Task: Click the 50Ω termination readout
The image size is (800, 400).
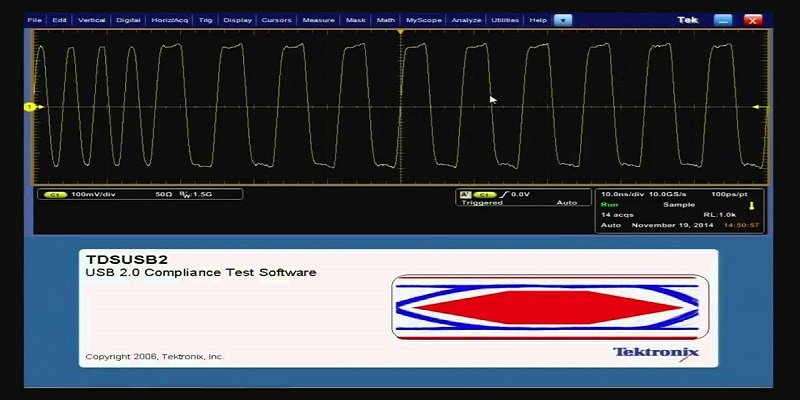Action: [164, 194]
